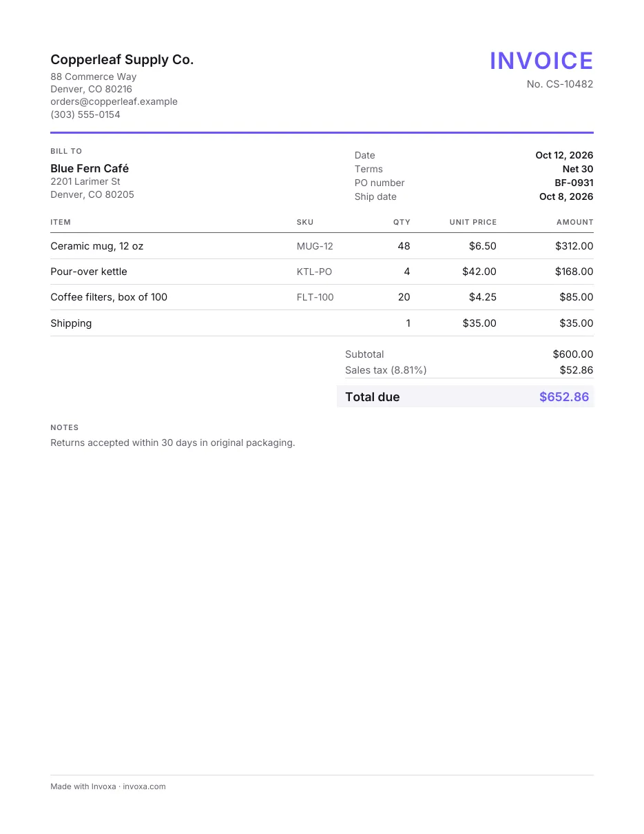
Task: Click the quantity 48 for Ceramic mug
Action: pos(404,246)
